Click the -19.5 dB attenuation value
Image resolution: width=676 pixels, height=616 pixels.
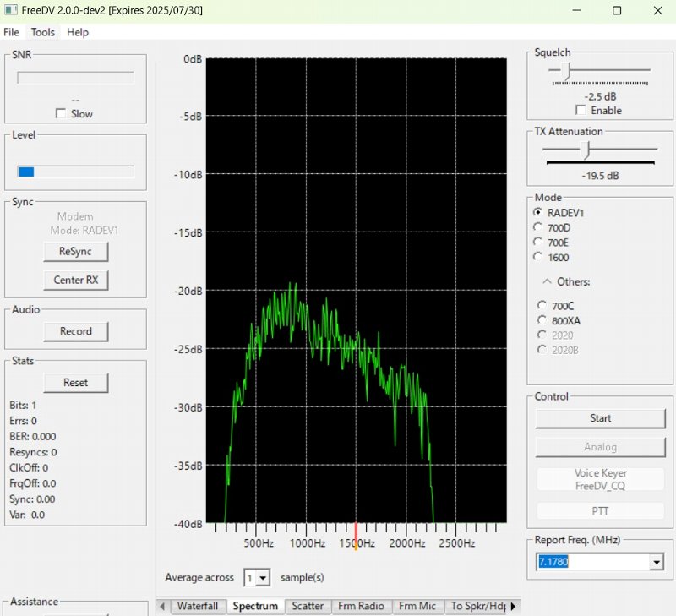[x=600, y=176]
